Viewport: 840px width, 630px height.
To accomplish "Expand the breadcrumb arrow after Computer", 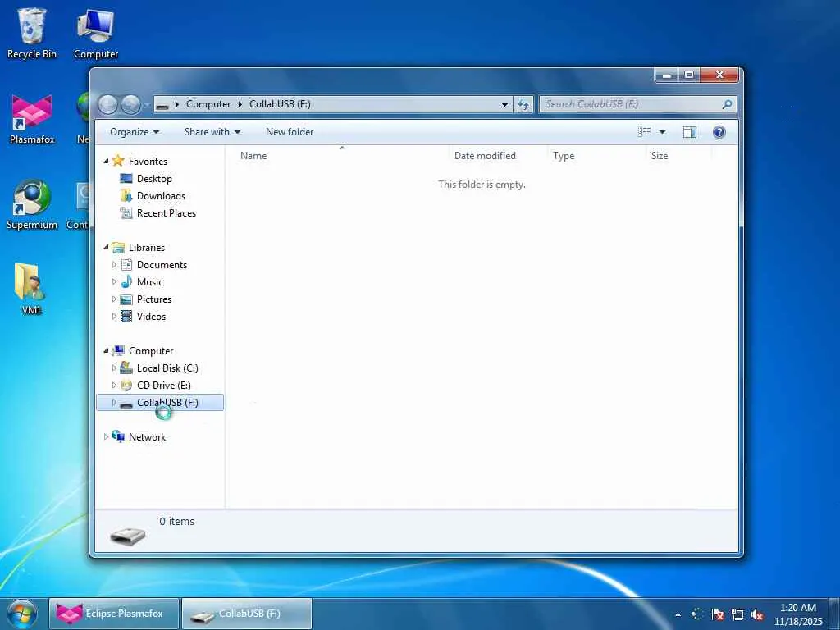I will point(240,104).
